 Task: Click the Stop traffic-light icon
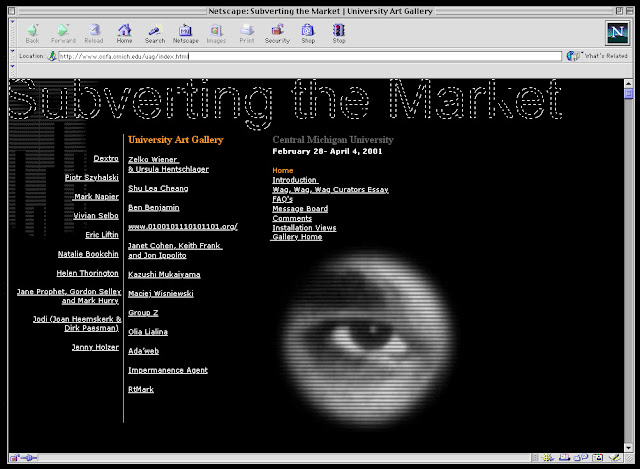339,31
